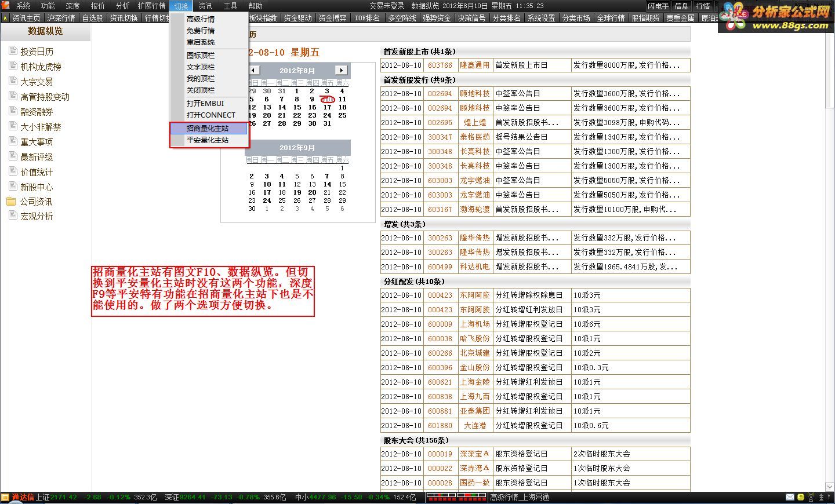Switch to 平安量化主站 server
This screenshot has height=504, width=835.
[x=209, y=140]
